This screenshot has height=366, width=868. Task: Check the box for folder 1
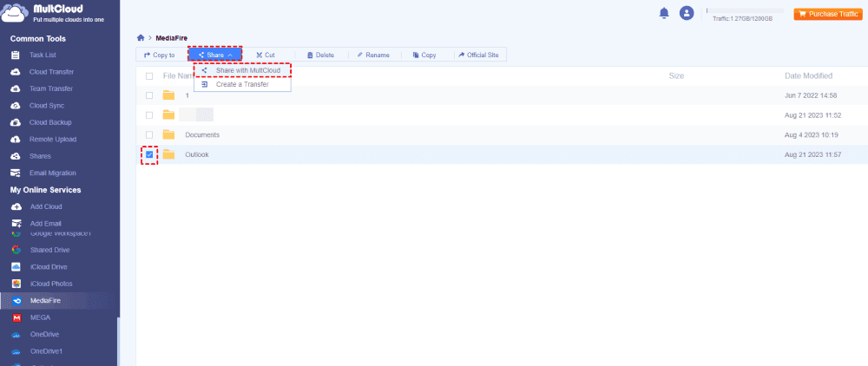tap(149, 95)
